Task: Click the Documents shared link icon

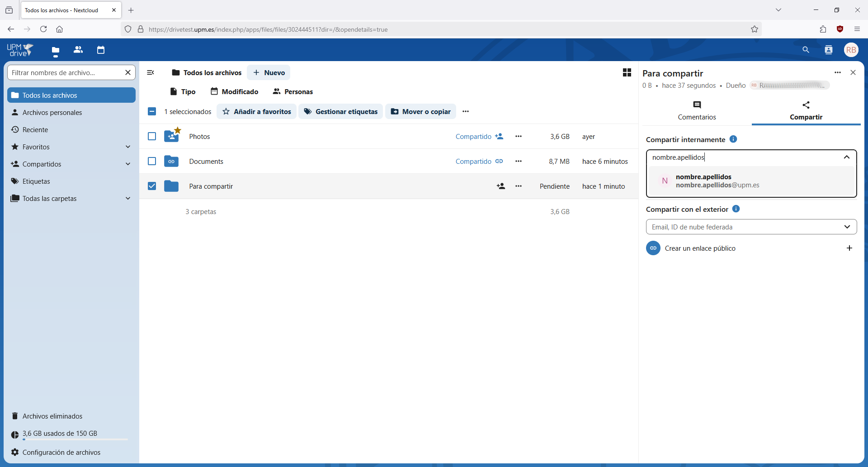Action: click(499, 161)
